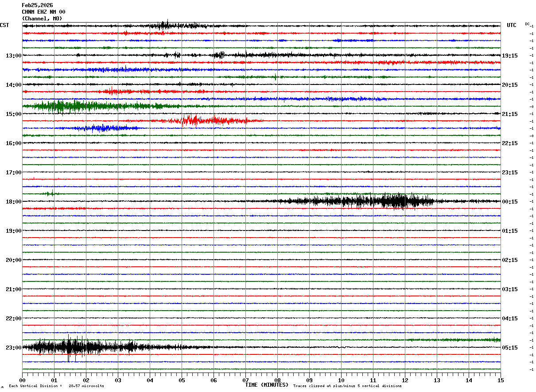536x392 pixels.
Task: Select the 21:00 CST time label
Action: click(x=13, y=289)
